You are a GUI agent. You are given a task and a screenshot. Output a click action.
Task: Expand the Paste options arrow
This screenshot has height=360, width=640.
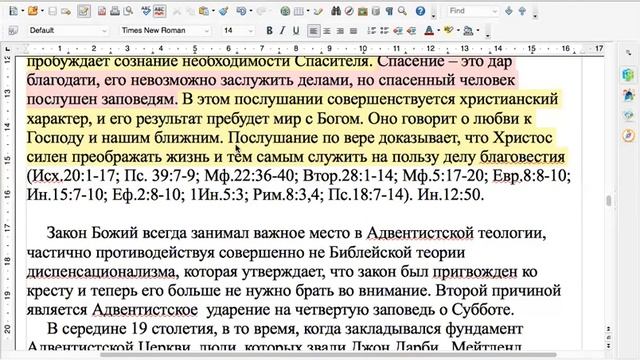click(213, 11)
